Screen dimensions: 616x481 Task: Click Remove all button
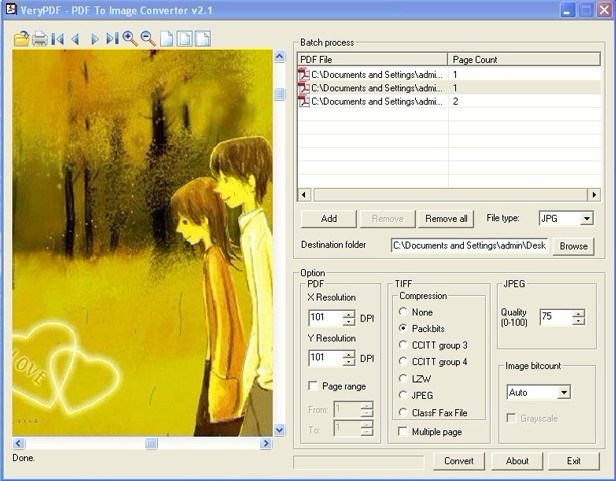pyautogui.click(x=446, y=218)
